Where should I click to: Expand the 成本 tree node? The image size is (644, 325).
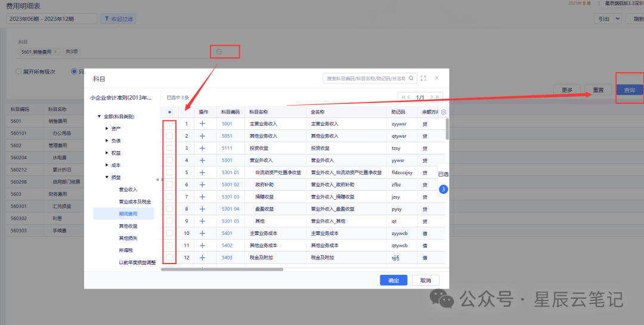[x=107, y=165]
